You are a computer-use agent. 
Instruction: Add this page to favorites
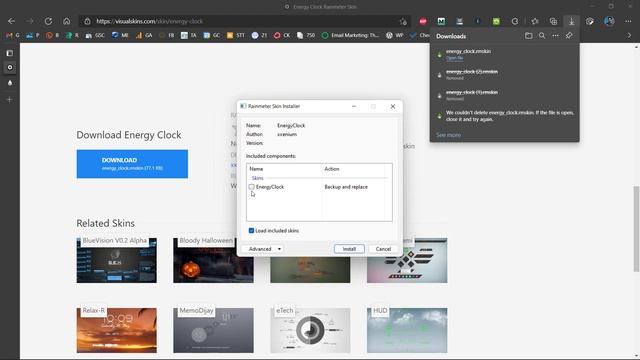(x=403, y=22)
